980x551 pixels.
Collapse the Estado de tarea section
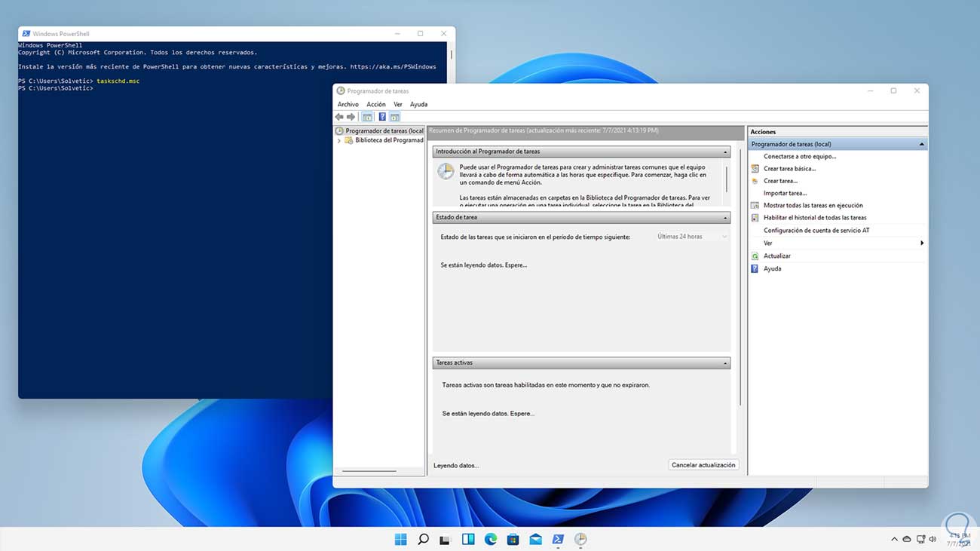pyautogui.click(x=725, y=218)
